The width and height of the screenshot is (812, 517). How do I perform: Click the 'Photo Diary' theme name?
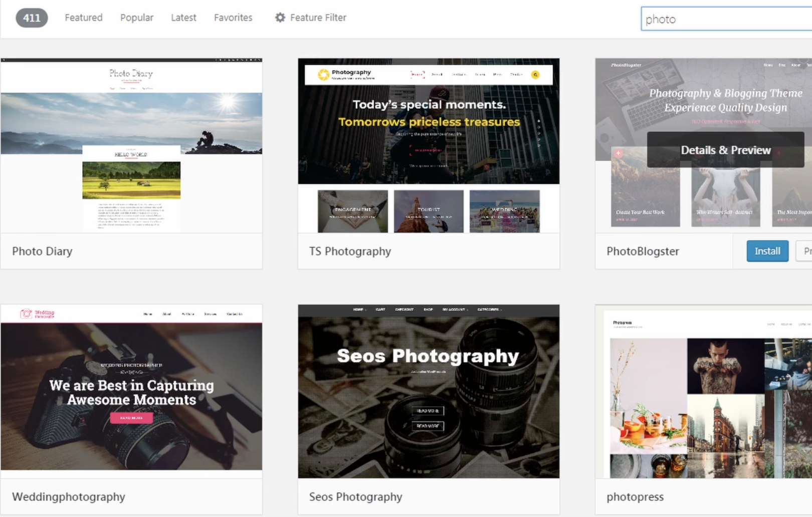pyautogui.click(x=42, y=251)
